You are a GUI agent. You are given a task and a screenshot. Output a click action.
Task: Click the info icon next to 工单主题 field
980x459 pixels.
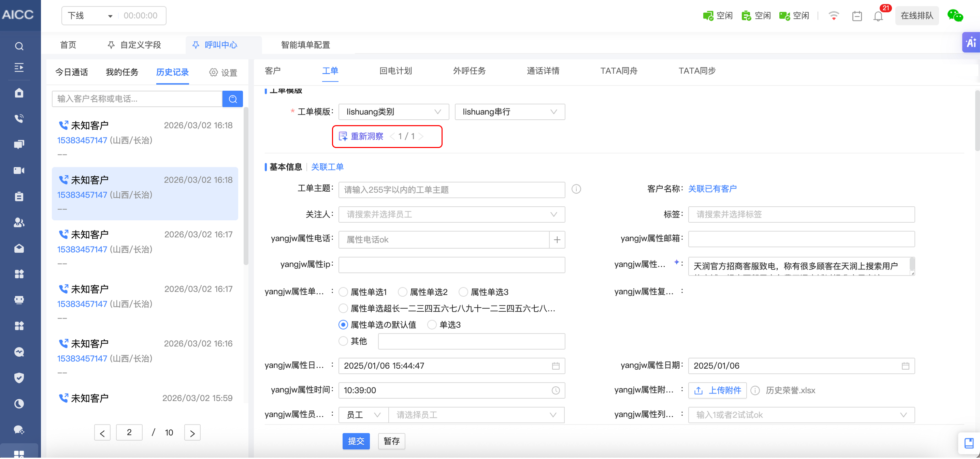[x=576, y=189]
